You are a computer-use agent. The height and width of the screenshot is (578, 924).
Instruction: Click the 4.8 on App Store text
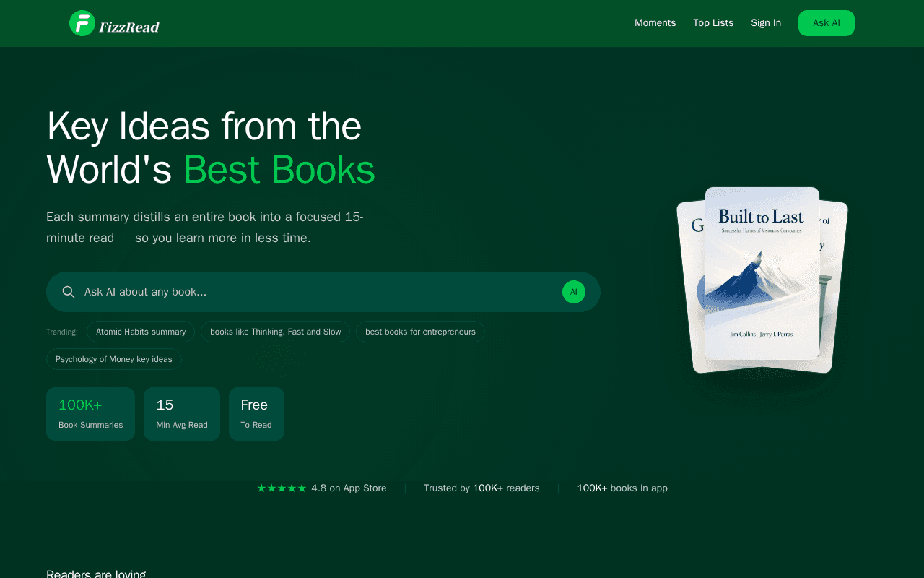coord(349,488)
